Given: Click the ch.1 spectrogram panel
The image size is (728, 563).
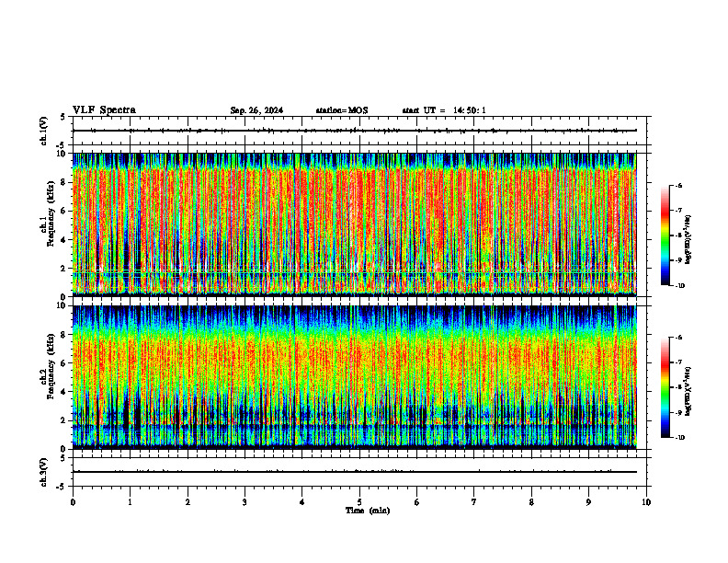Looking at the screenshot, I should (355, 224).
